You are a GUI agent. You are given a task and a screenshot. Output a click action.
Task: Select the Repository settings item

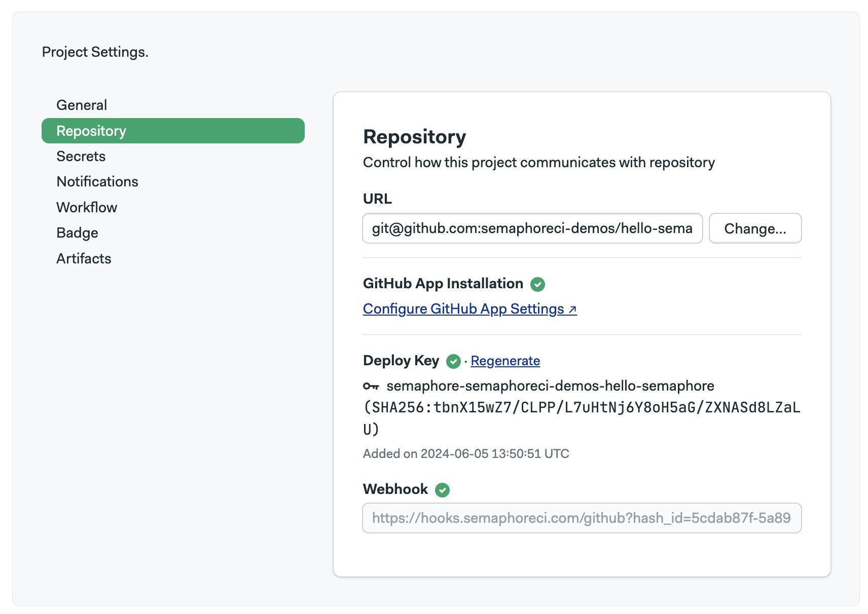pos(173,131)
